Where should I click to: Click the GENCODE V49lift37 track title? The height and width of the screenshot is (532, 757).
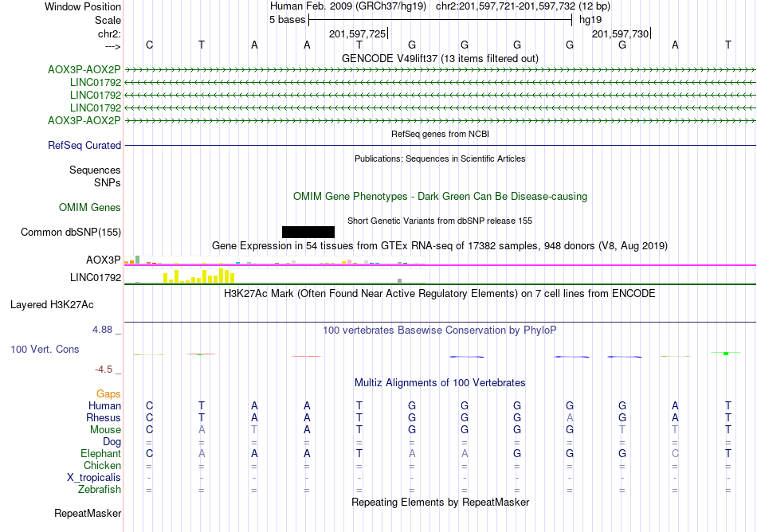[440, 58]
